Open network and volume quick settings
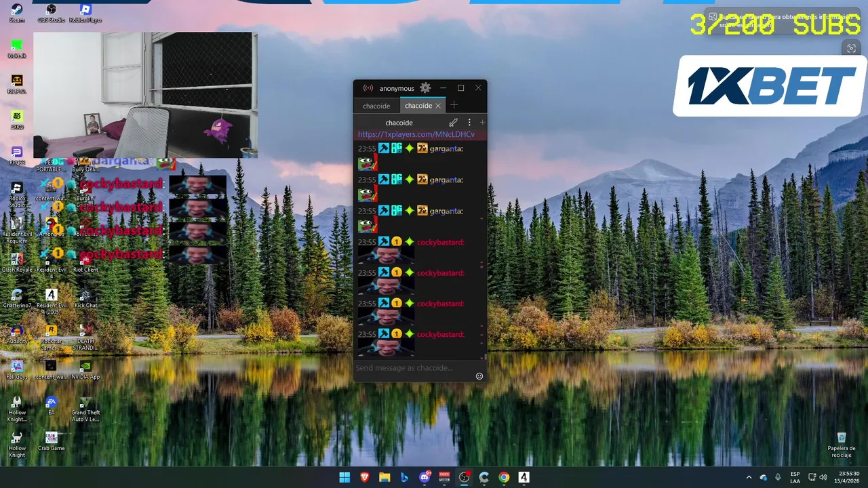The image size is (868, 488). 818,477
